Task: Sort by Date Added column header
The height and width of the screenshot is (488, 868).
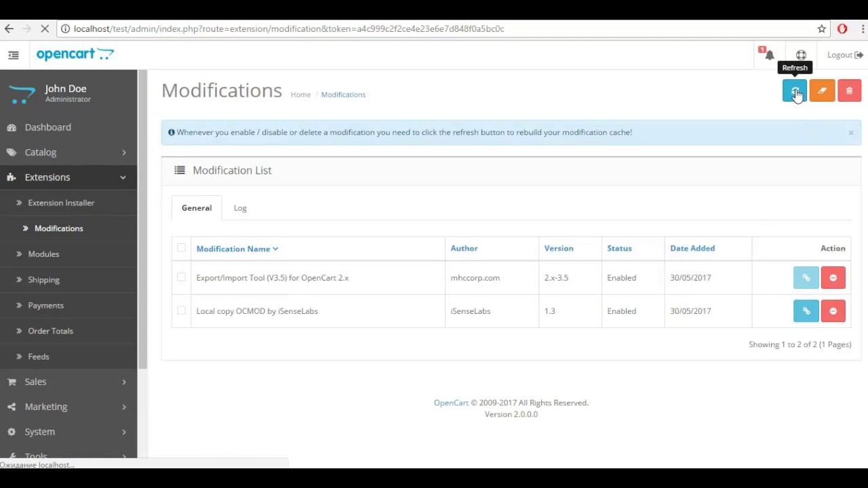Action: click(692, 248)
